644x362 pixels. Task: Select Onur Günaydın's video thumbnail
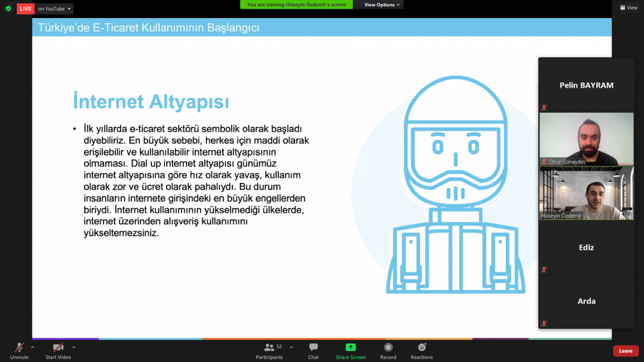click(x=586, y=139)
